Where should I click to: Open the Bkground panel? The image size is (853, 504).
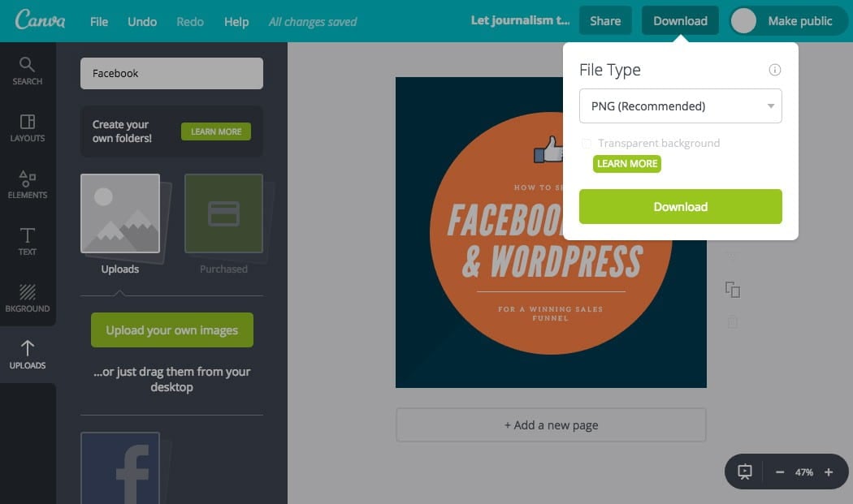[28, 298]
